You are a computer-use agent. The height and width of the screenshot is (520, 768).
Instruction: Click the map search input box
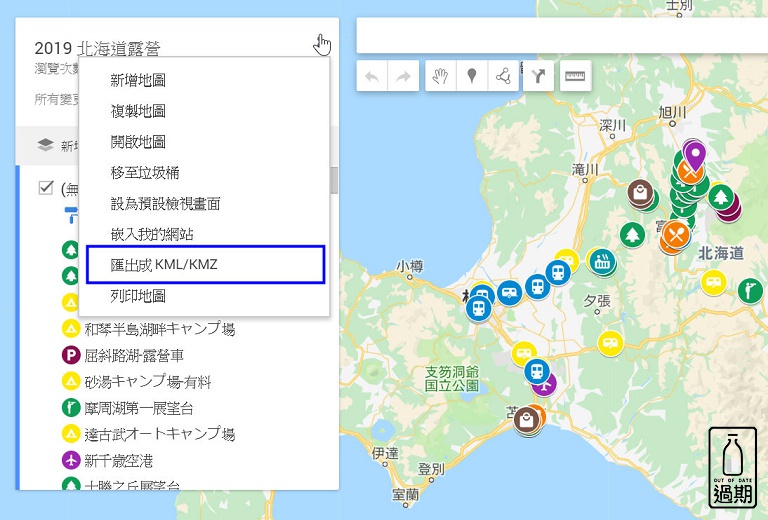[562, 35]
